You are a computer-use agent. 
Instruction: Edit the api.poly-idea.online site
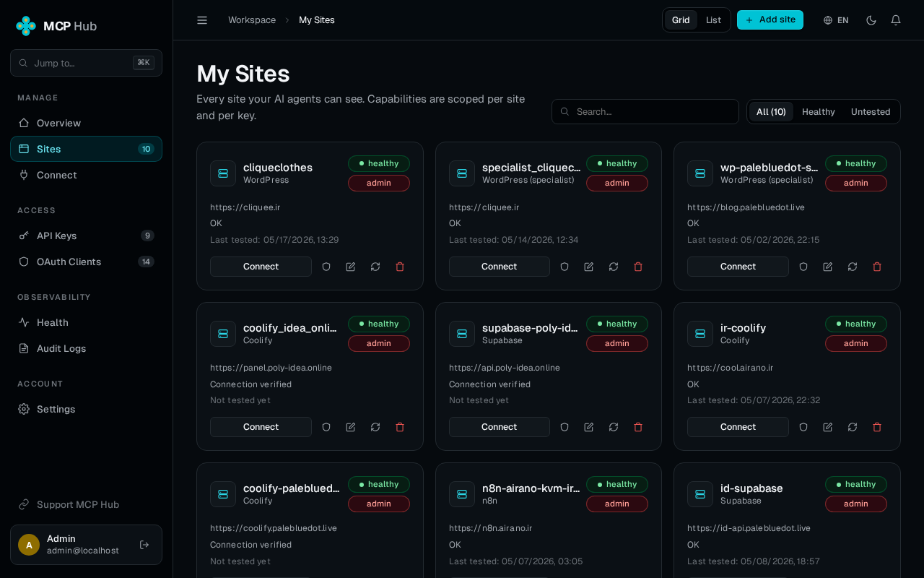point(589,427)
